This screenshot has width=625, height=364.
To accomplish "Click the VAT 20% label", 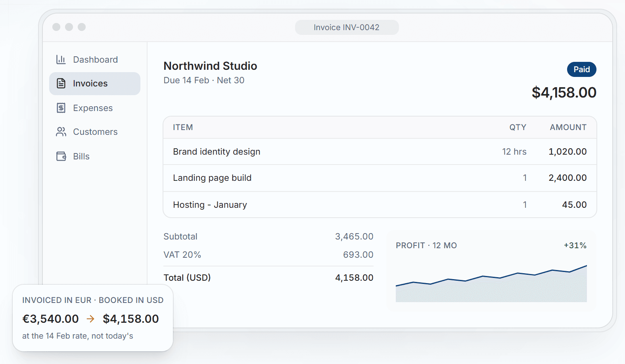I will click(x=182, y=255).
